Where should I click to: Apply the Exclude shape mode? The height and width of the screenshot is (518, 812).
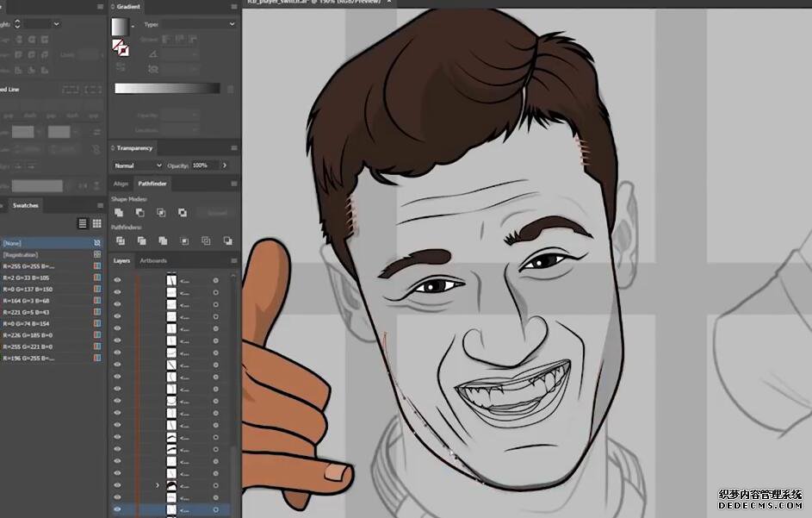pos(183,213)
